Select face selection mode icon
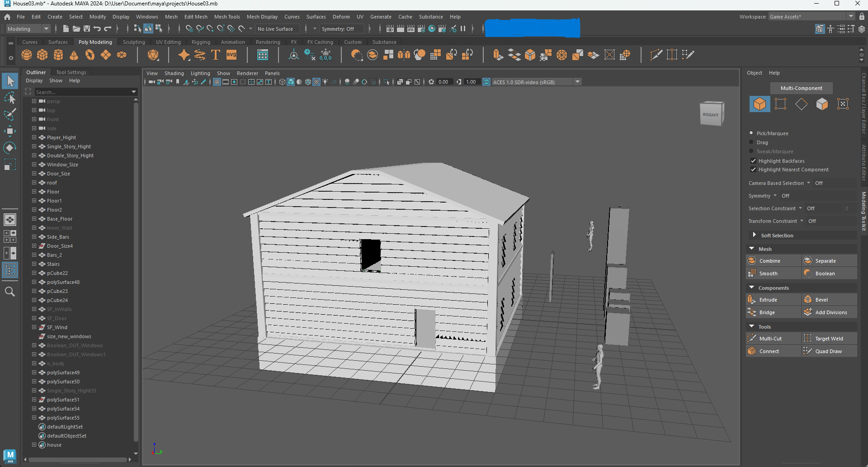The image size is (868, 467). point(822,104)
